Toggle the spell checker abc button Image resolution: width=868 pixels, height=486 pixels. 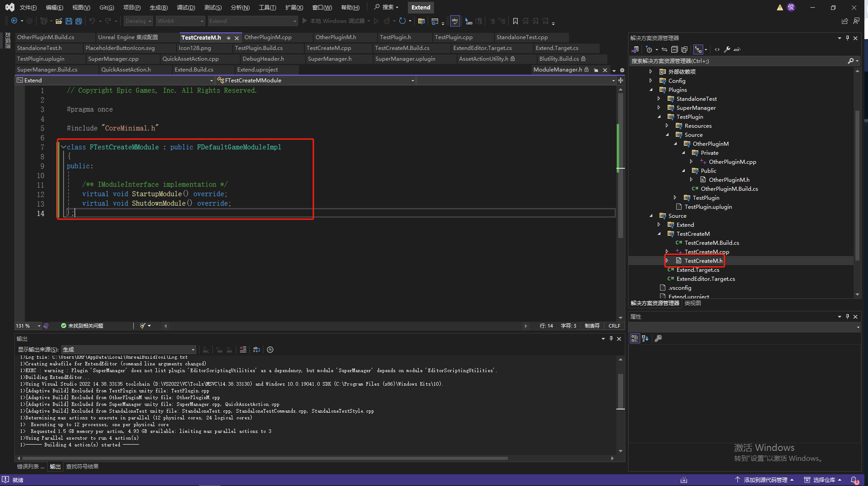coord(455,21)
